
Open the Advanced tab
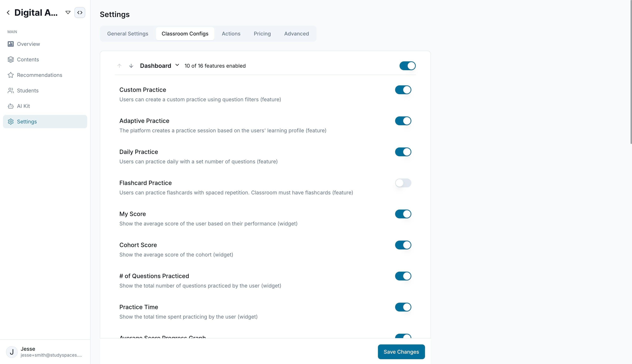coord(296,33)
